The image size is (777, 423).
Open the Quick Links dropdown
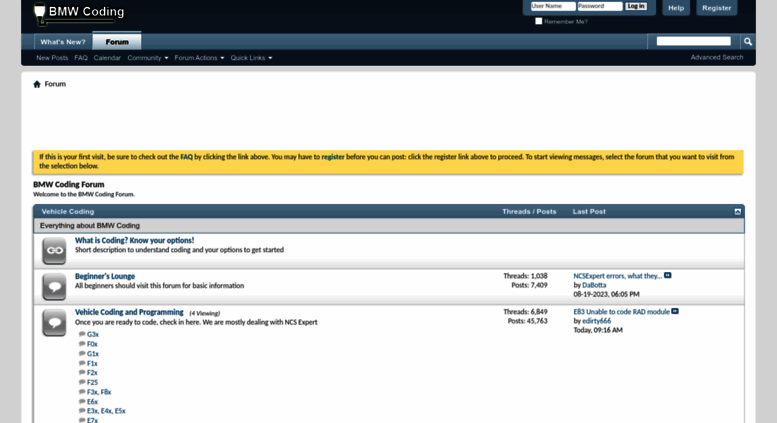point(251,58)
